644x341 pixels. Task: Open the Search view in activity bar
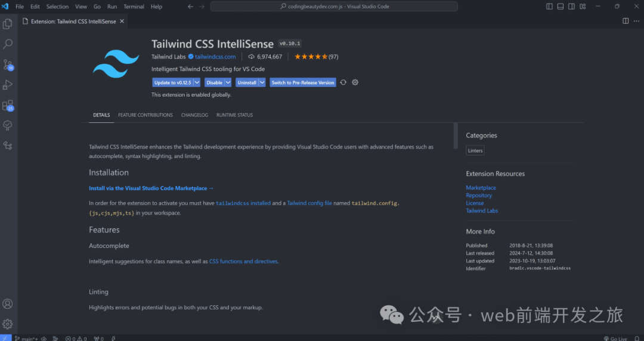click(x=8, y=44)
